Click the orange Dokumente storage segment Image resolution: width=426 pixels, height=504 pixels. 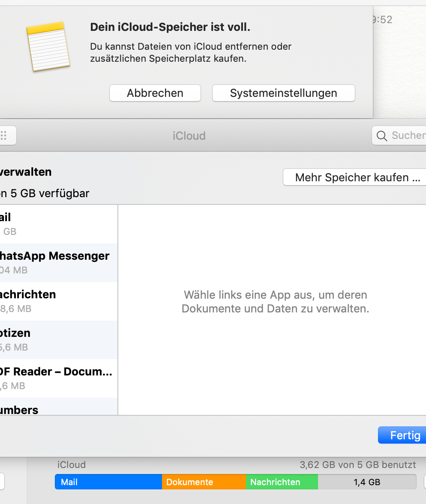click(x=204, y=482)
